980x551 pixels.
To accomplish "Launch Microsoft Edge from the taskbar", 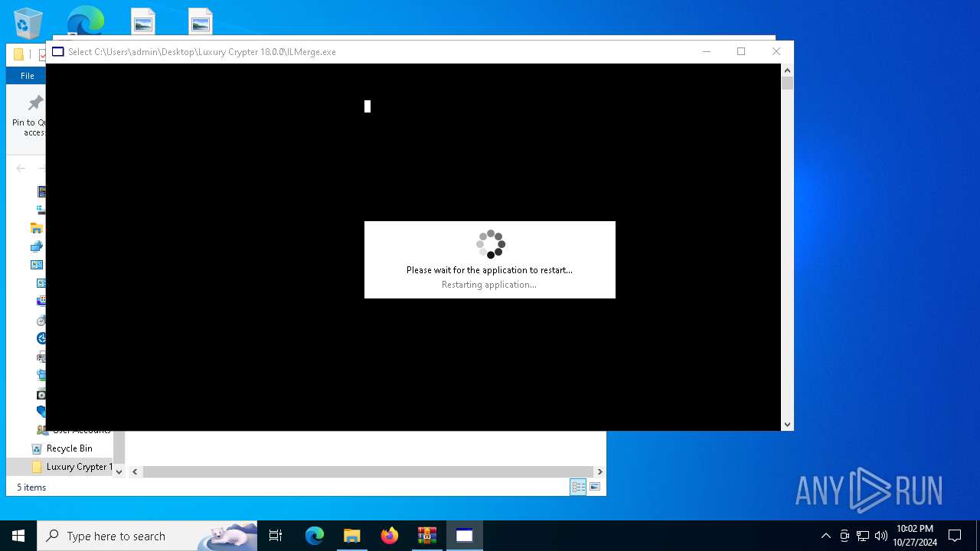I will (315, 536).
